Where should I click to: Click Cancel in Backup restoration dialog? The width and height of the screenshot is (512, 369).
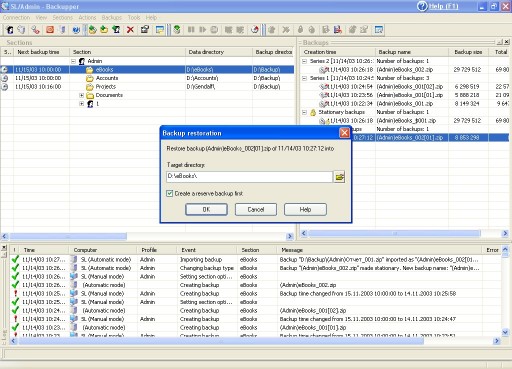(x=256, y=209)
